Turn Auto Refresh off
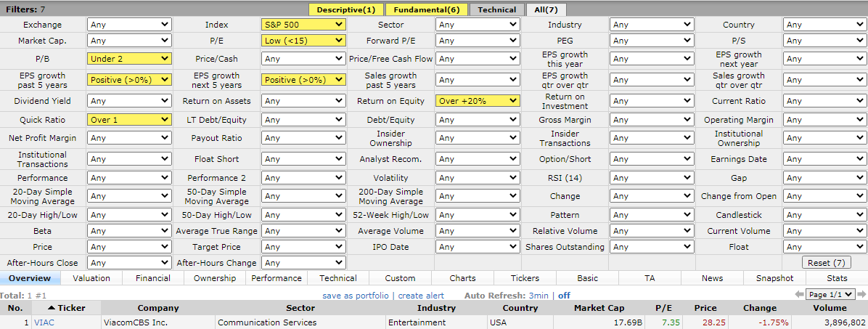868x329 pixels. 564,295
